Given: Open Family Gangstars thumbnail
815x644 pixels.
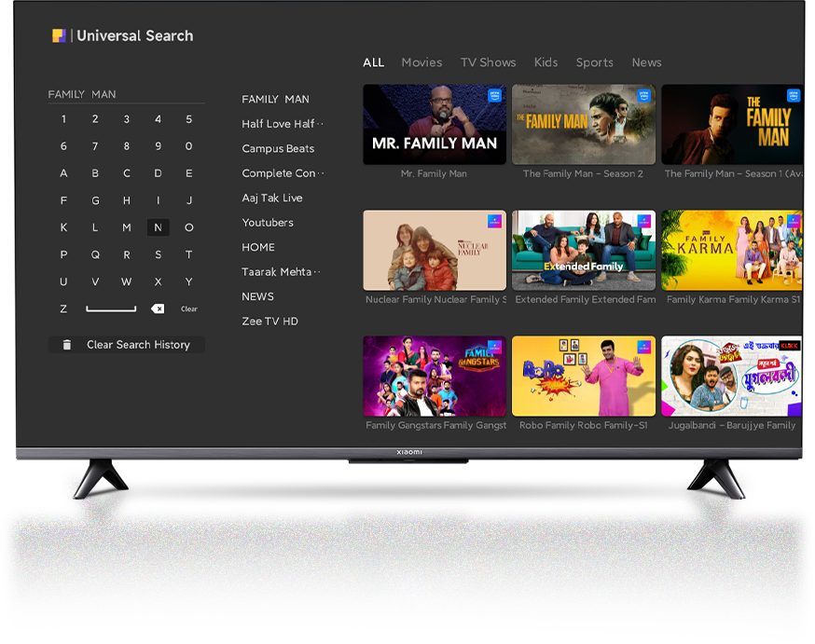Looking at the screenshot, I should tap(435, 376).
